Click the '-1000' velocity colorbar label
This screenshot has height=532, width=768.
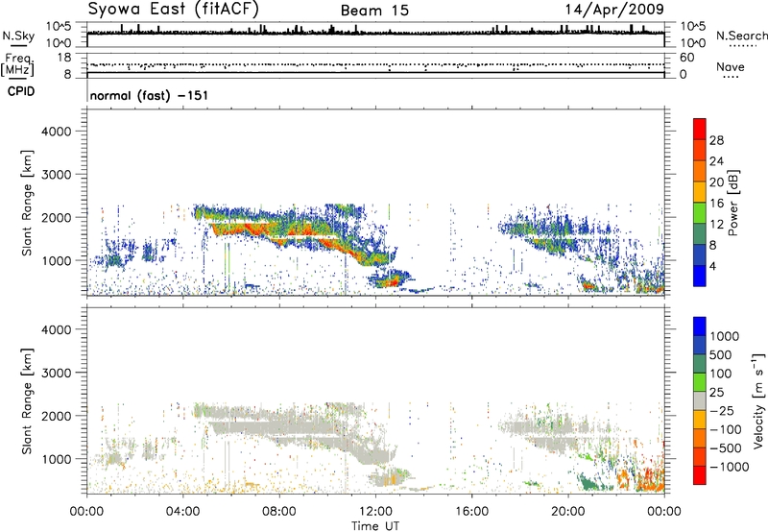(729, 467)
